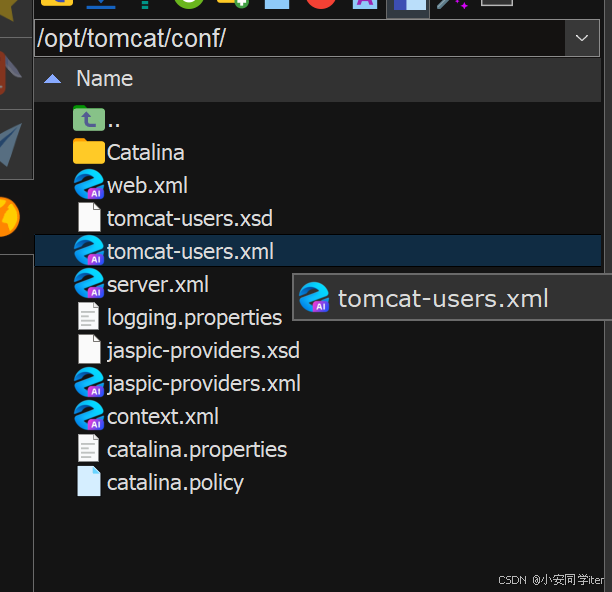
Task: Click the parent directory up-arrow folder icon
Action: (x=88, y=120)
